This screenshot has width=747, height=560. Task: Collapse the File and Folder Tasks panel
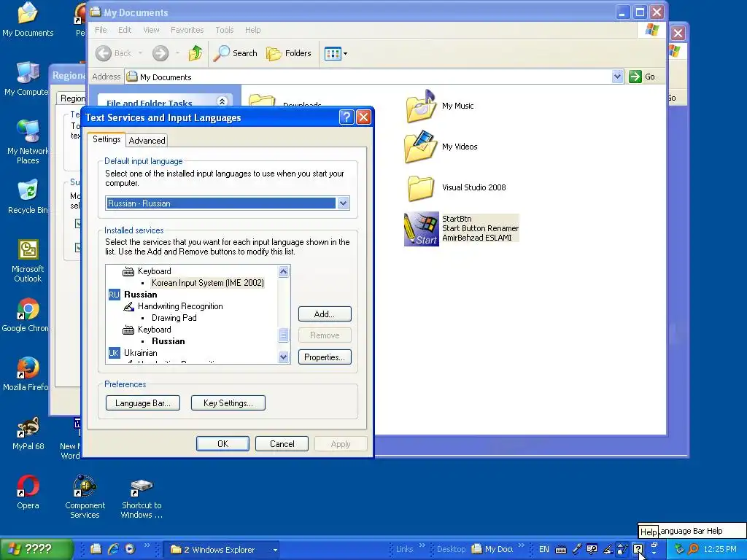[222, 101]
